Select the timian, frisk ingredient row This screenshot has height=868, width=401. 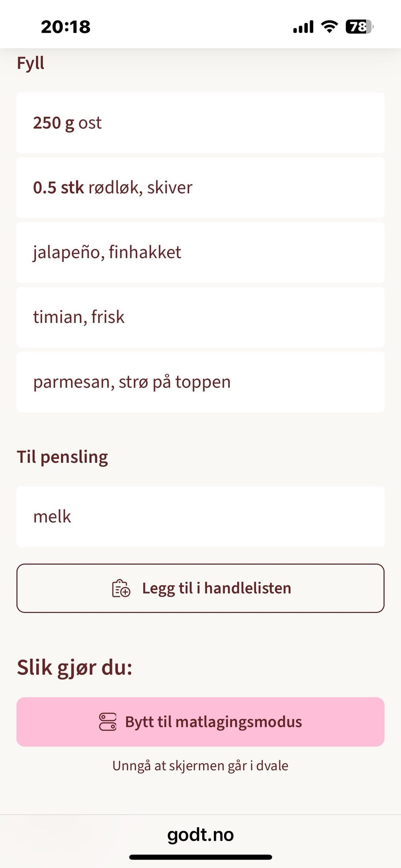(x=200, y=317)
